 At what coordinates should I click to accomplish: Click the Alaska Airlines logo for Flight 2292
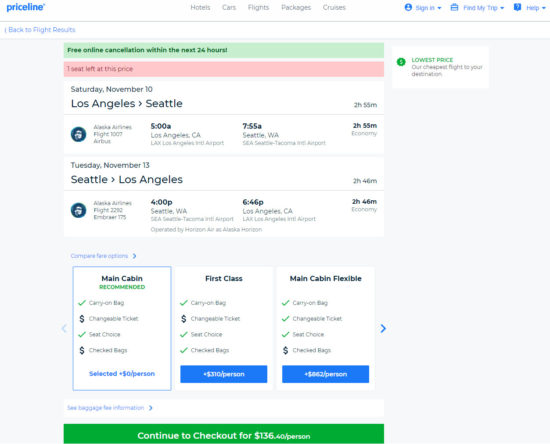[79, 210]
